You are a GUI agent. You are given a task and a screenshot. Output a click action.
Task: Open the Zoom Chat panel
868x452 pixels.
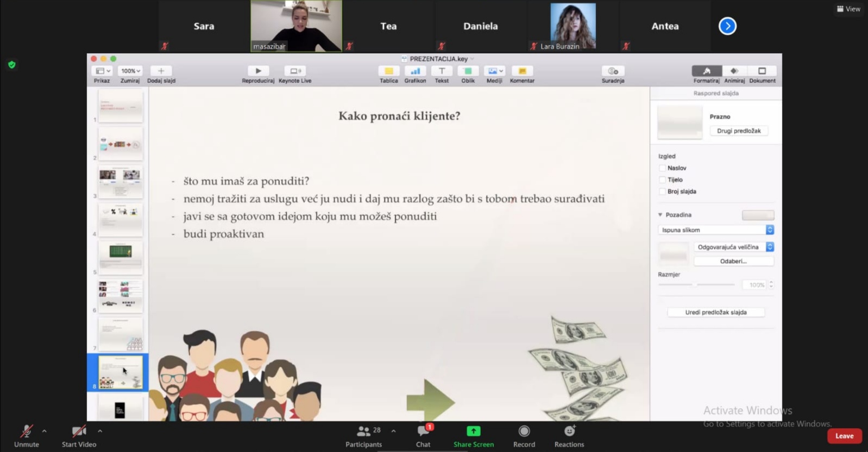point(423,432)
